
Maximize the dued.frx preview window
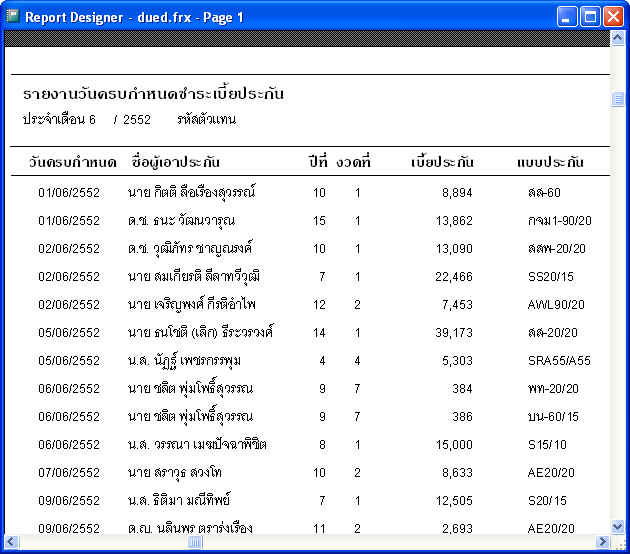click(590, 17)
